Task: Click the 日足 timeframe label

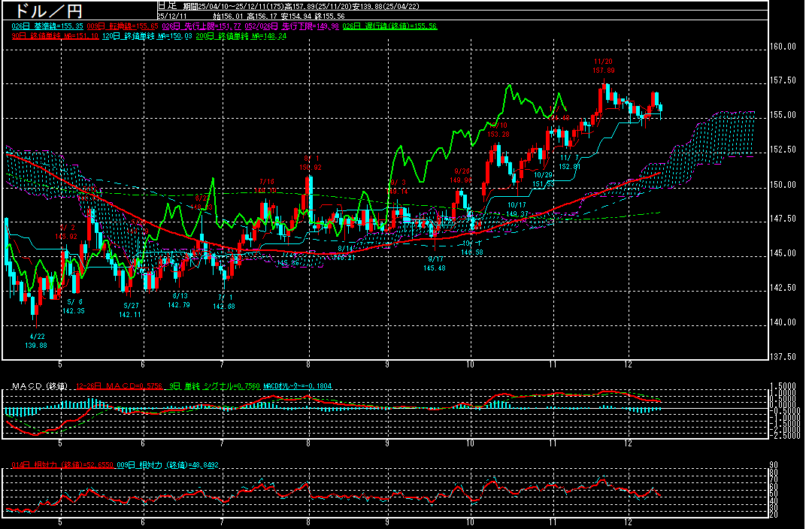Action: coord(167,5)
